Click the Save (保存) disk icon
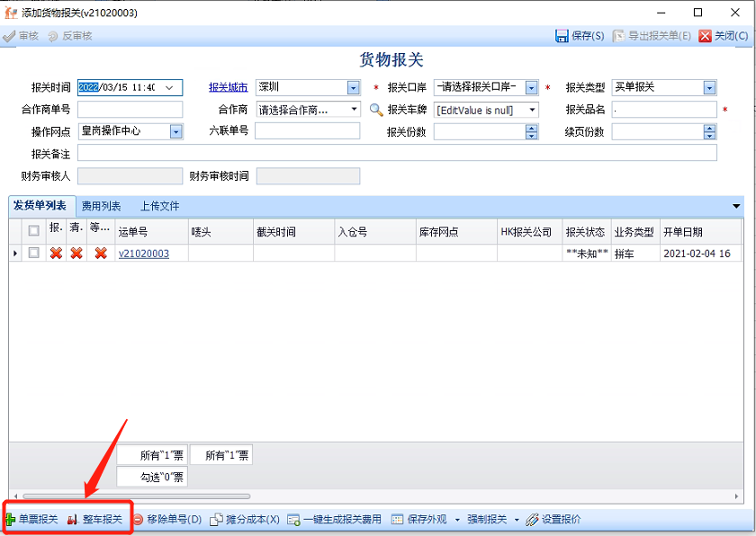Image resolution: width=756 pixels, height=536 pixels. click(562, 36)
